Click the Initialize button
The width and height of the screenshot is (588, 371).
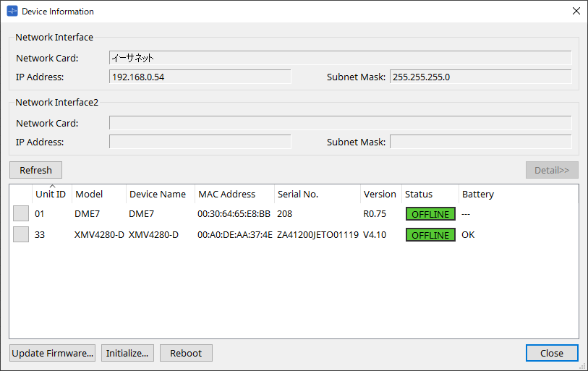tap(127, 353)
